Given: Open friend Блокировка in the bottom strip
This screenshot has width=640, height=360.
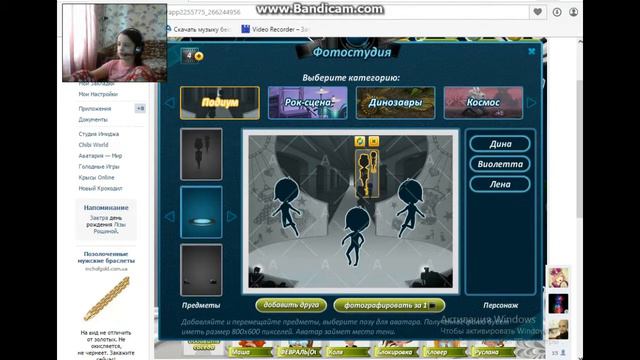Looking at the screenshot, I should 395,352.
